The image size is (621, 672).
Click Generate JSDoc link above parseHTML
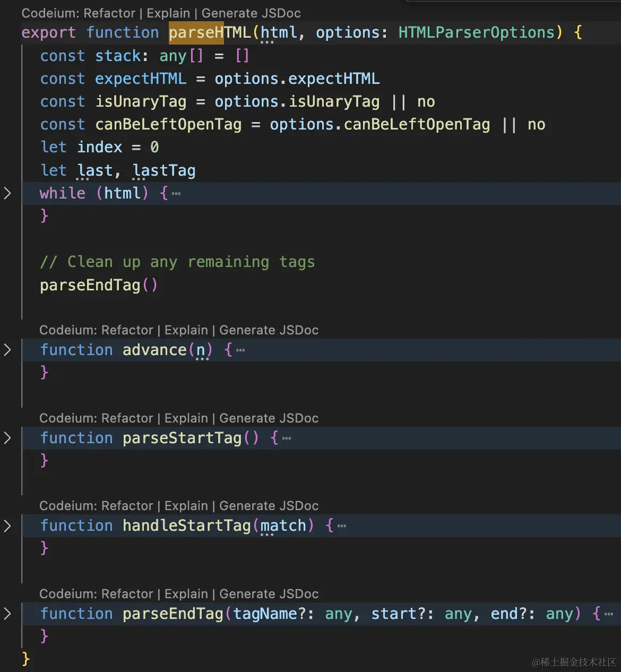251,13
